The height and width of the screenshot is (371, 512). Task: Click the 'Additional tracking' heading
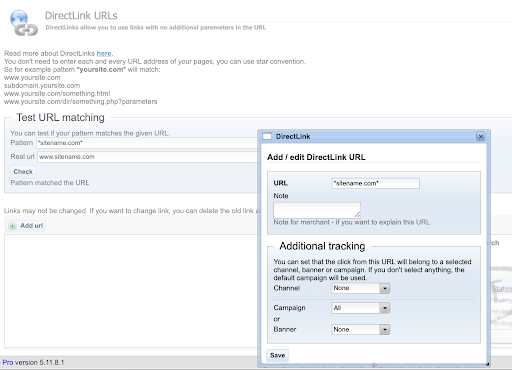322,246
